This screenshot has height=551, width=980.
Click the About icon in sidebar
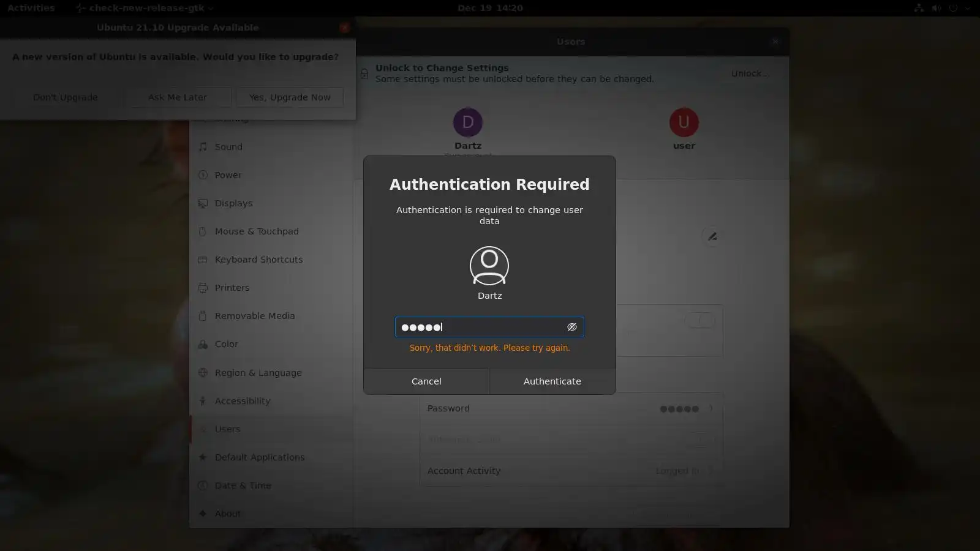[203, 514]
